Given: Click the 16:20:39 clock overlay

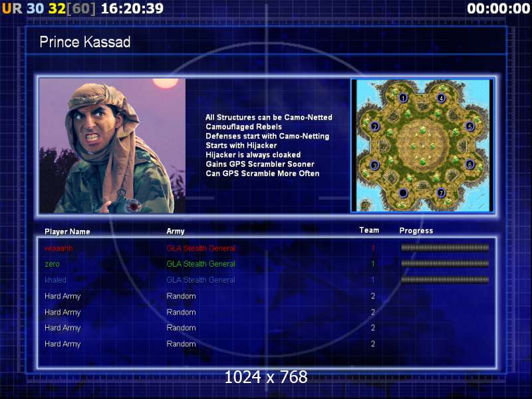Looking at the screenshot, I should point(132,9).
